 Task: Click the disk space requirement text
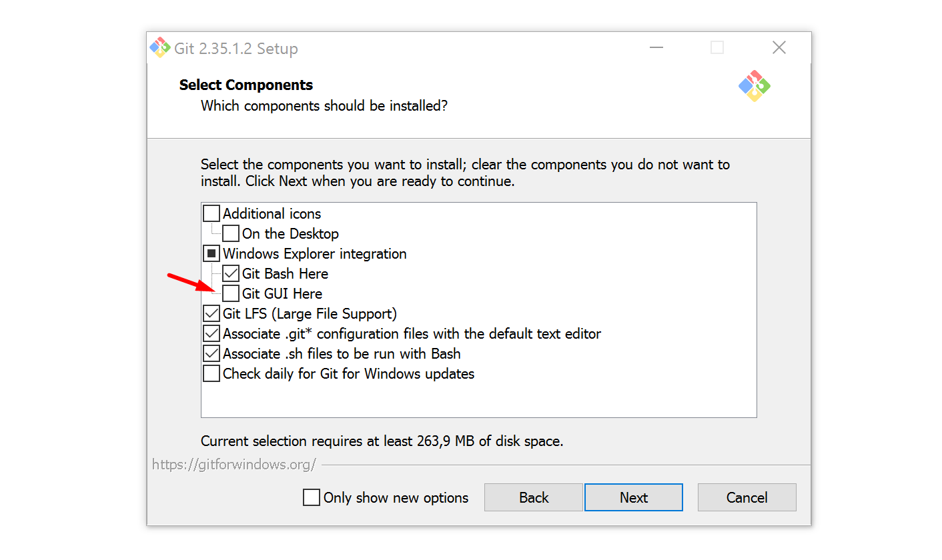(382, 441)
